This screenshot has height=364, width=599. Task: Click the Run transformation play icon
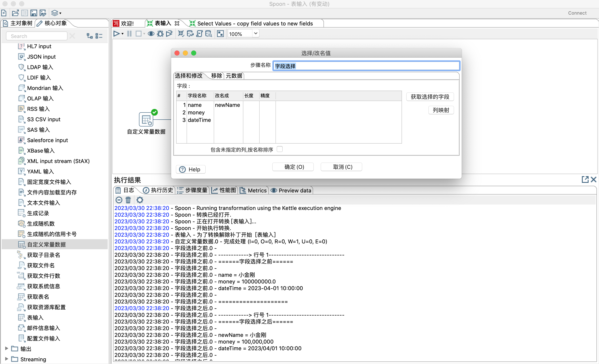coord(116,34)
